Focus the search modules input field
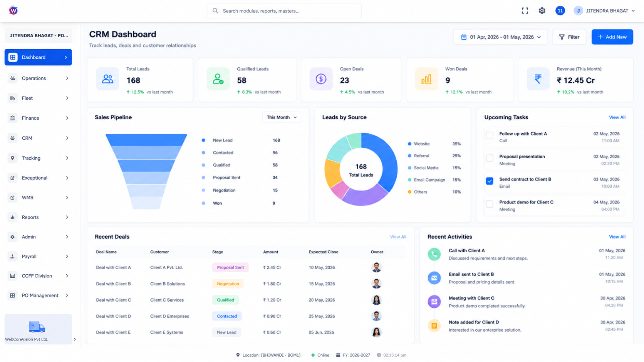The height and width of the screenshot is (362, 644). (284, 11)
